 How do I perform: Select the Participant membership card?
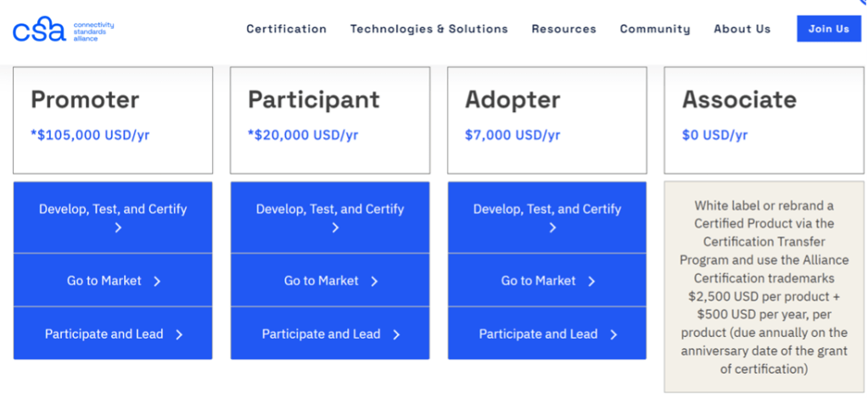pyautogui.click(x=330, y=120)
